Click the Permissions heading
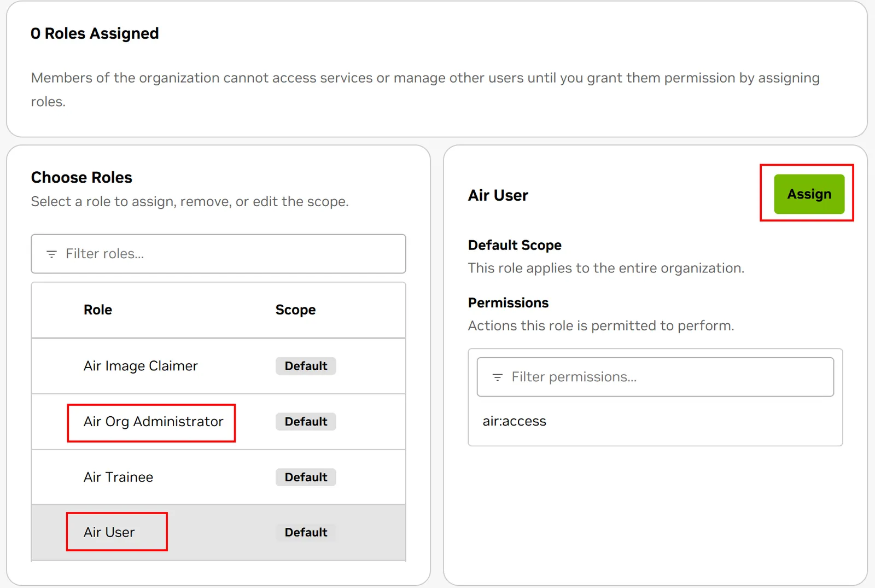Screen dimensions: 875x588 [x=508, y=302]
